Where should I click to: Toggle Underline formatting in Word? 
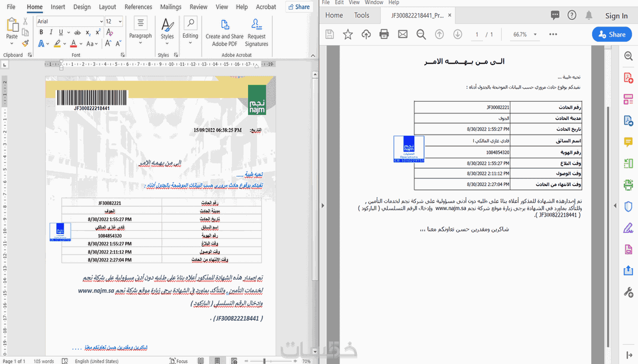61,32
